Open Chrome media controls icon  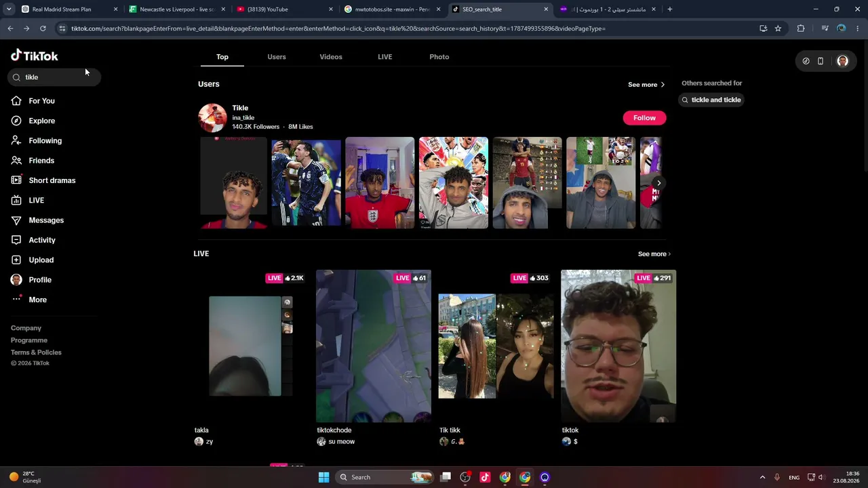825,28
